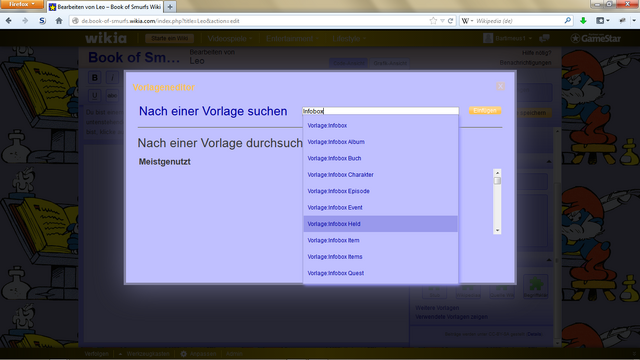The image size is (640, 360).
Task: Click the search magnifier icon
Action: [x=567, y=20]
